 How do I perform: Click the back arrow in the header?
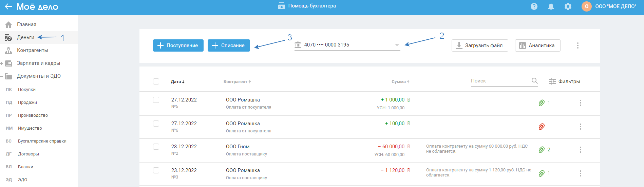tap(8, 6)
